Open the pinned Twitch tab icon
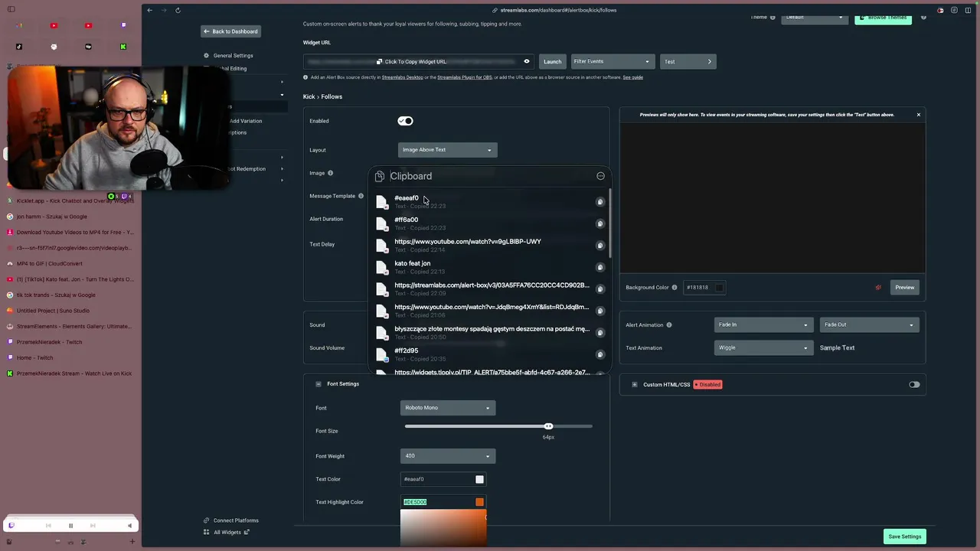The image size is (980, 551). (122, 25)
